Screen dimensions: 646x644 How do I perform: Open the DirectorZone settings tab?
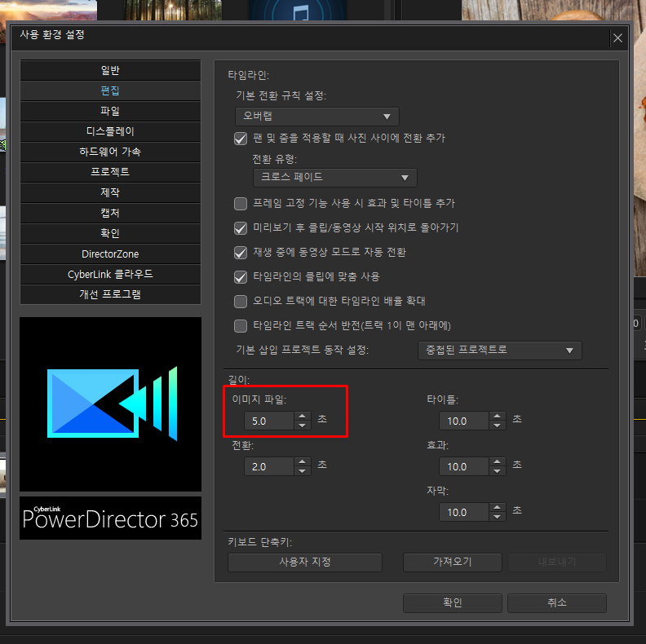pos(110,254)
